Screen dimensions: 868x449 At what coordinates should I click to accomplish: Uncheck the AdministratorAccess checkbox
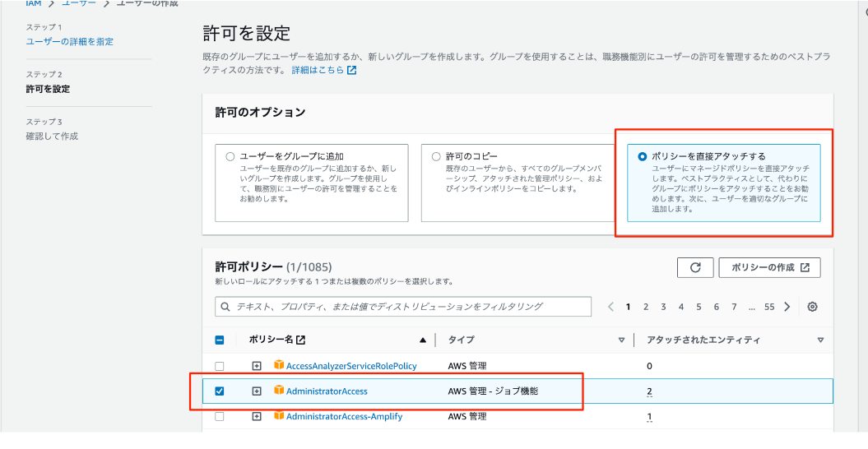[x=219, y=391]
